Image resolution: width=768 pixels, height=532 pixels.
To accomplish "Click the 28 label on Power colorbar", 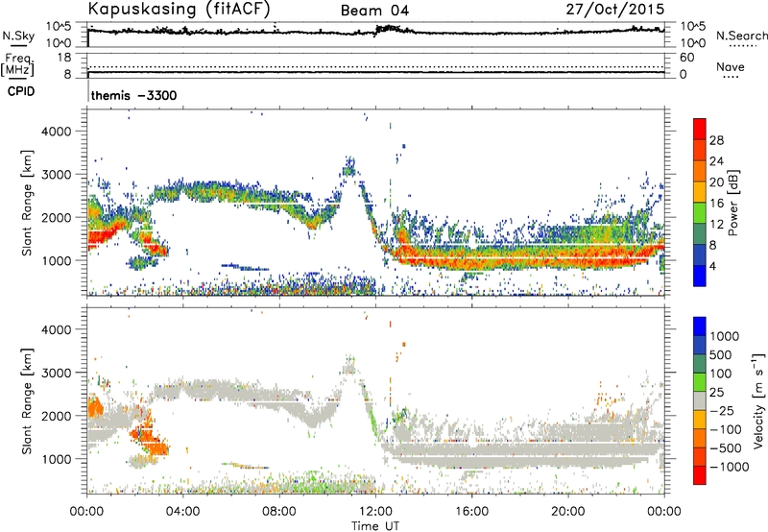I will 716,140.
